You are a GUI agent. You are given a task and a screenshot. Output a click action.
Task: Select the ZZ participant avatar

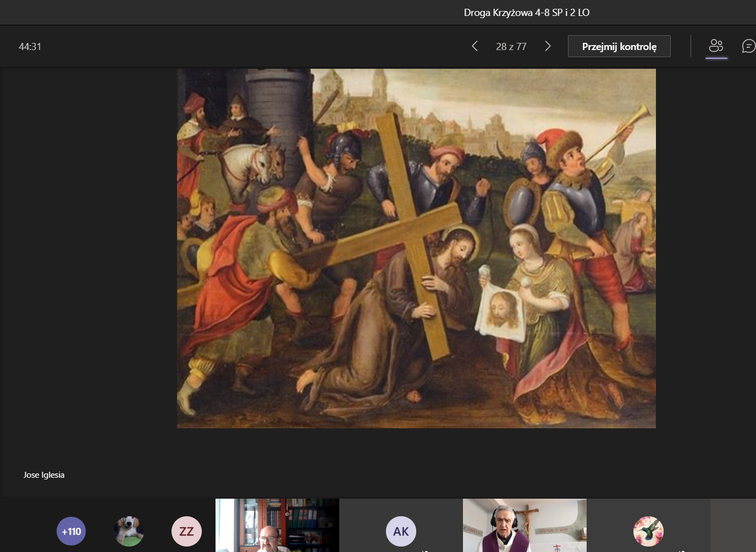click(186, 531)
